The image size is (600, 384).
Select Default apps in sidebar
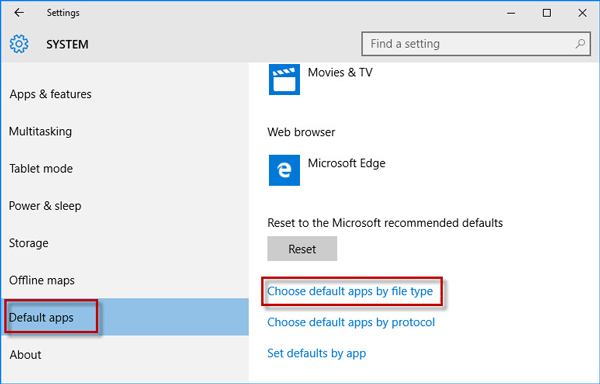(x=125, y=317)
